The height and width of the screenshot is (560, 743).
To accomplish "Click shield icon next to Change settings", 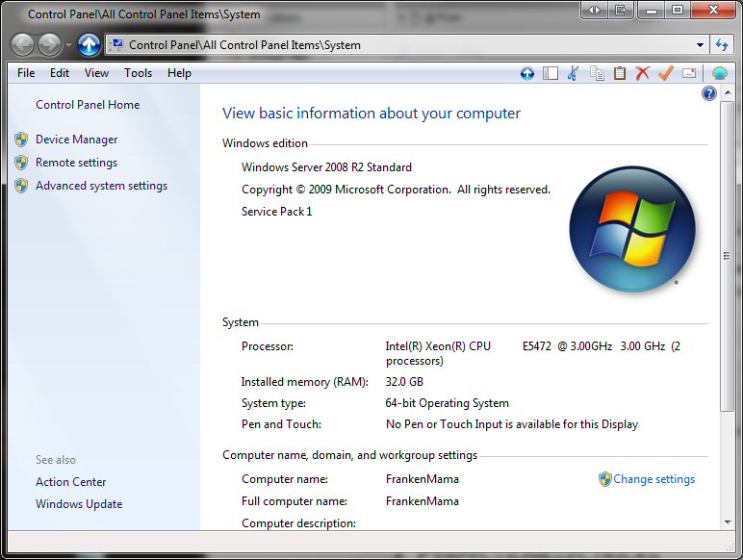I will [x=605, y=479].
